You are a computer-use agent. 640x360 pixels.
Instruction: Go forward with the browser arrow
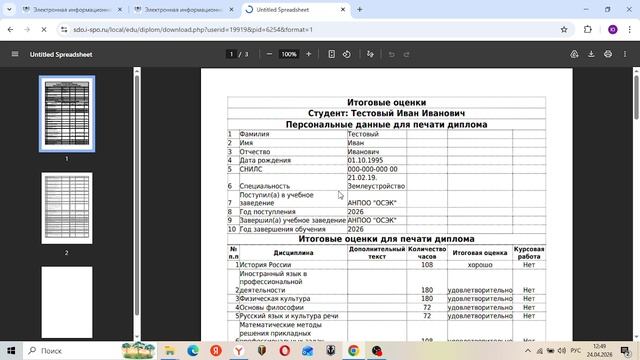pyautogui.click(x=27, y=29)
